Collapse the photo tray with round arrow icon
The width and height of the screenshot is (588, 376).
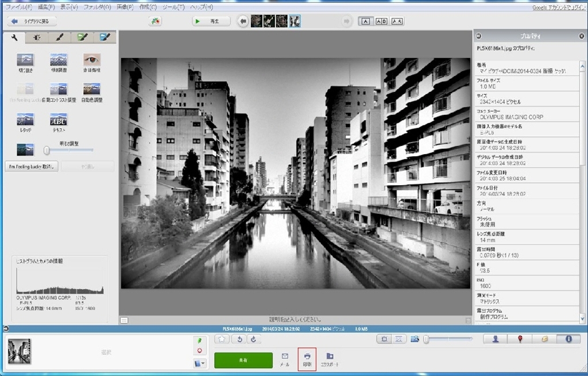click(6, 329)
